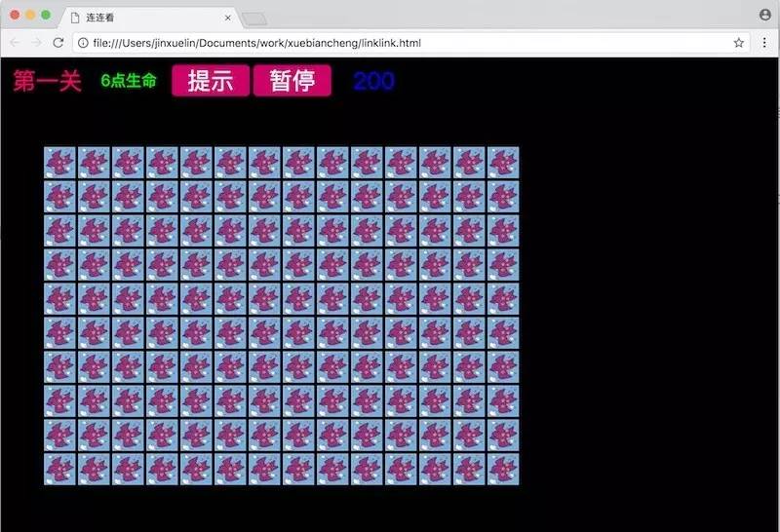780x532 pixels.
Task: Close the 连连看 tab
Action: click(228, 18)
